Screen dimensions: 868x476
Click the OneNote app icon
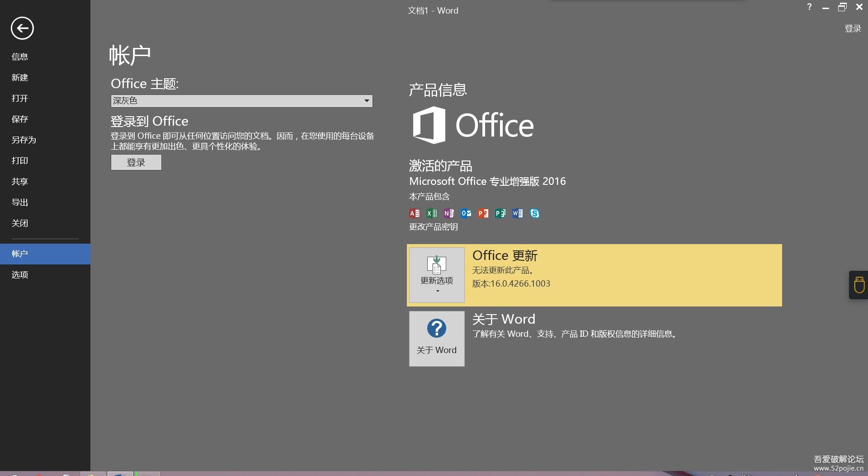pos(449,213)
